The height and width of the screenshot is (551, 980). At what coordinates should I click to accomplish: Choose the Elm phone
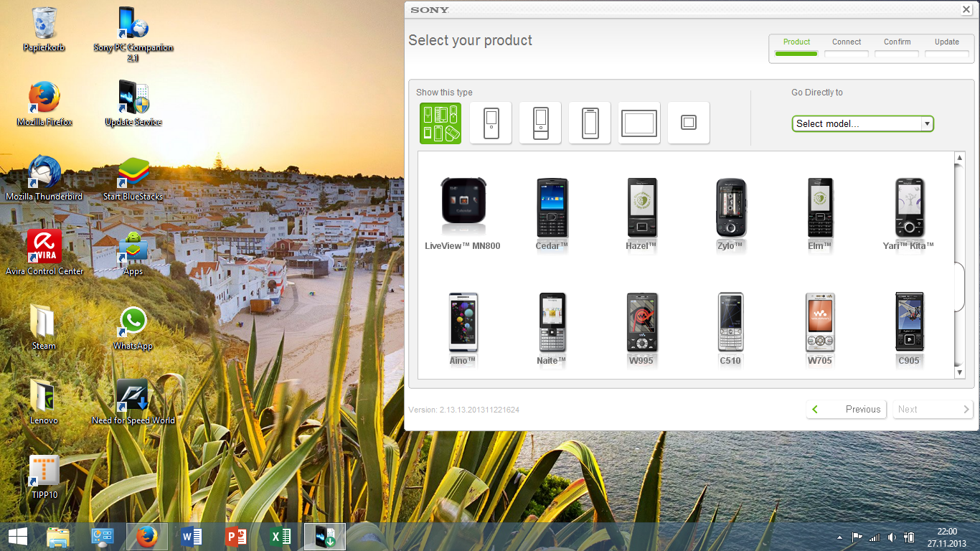pyautogui.click(x=820, y=215)
